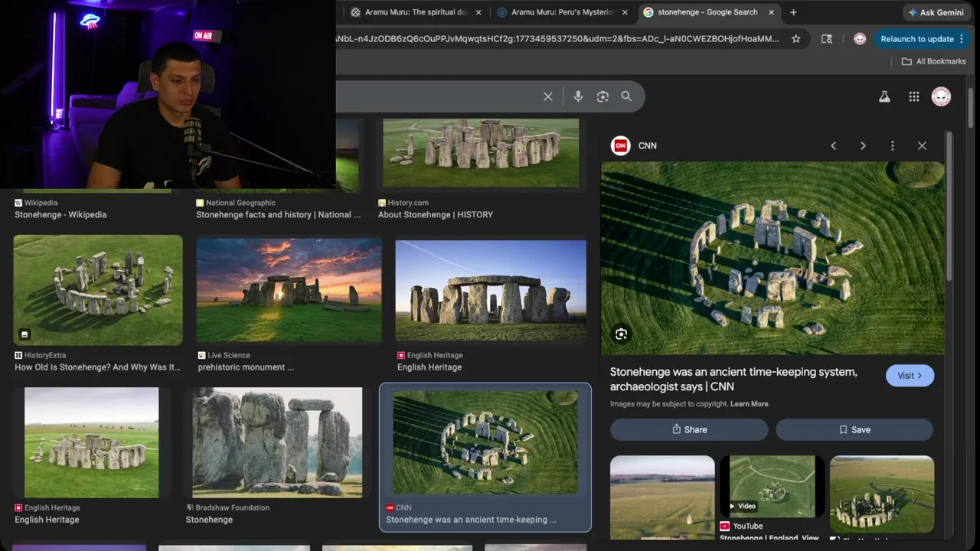
Task: Open Search Labs flask icon
Action: click(884, 96)
